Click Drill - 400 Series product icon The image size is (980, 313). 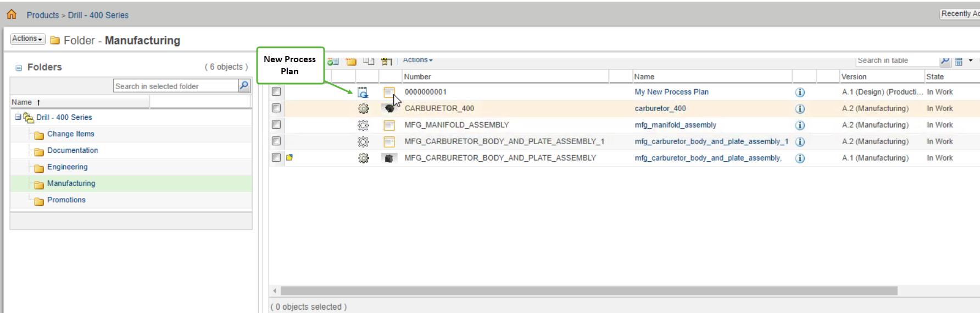click(x=29, y=117)
